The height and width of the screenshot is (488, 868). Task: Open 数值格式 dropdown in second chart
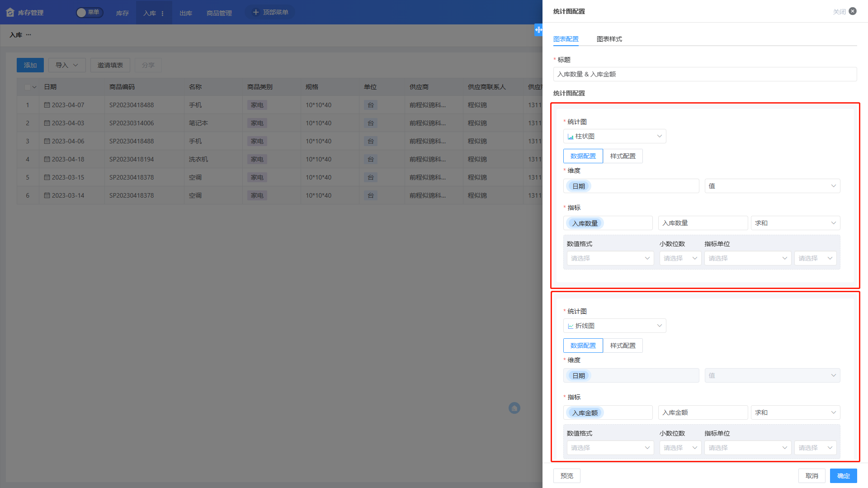(x=610, y=448)
